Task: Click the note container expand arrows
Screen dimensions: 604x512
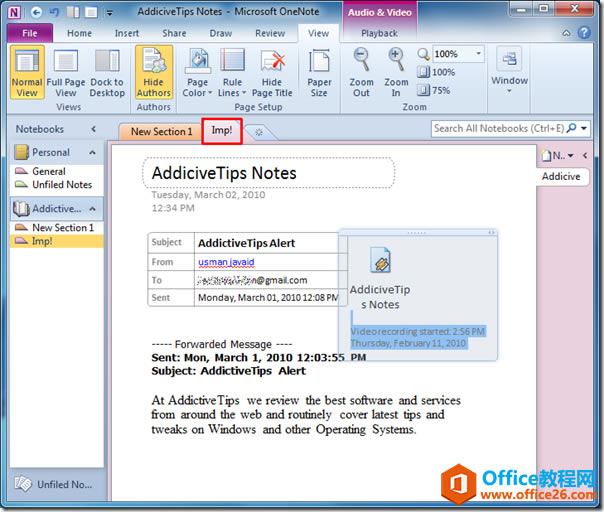Action: pyautogui.click(x=492, y=232)
